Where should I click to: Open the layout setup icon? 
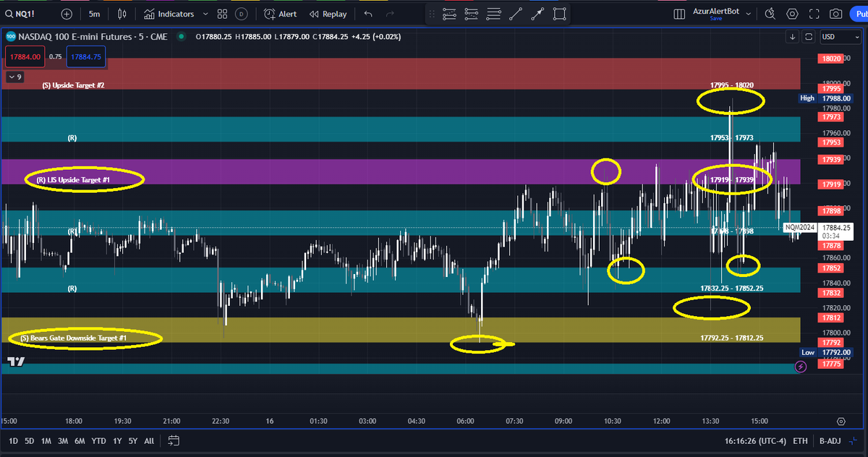(x=679, y=14)
